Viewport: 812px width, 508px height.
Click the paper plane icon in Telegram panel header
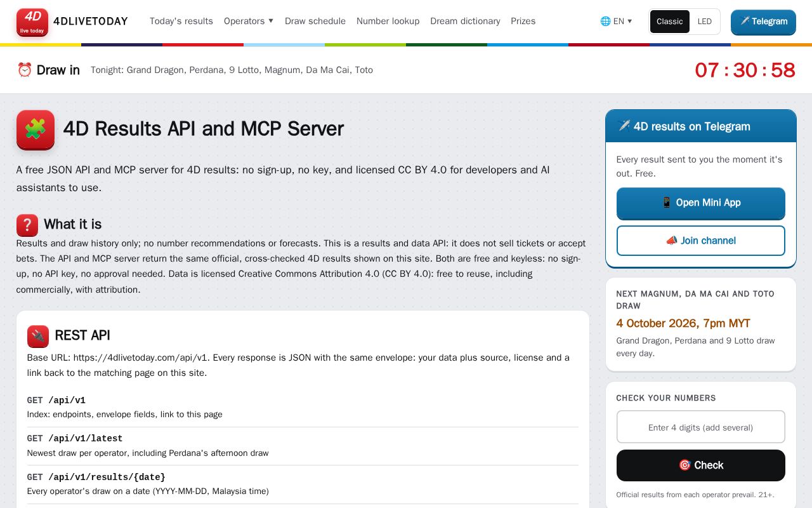pos(624,126)
